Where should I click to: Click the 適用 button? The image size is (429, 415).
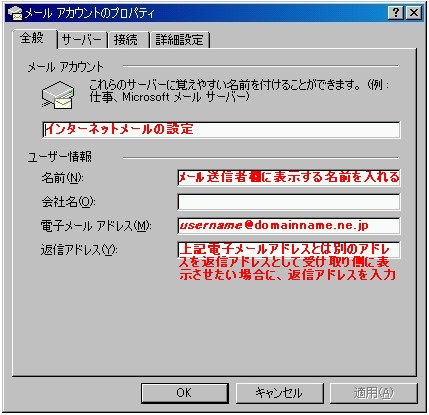tap(374, 393)
